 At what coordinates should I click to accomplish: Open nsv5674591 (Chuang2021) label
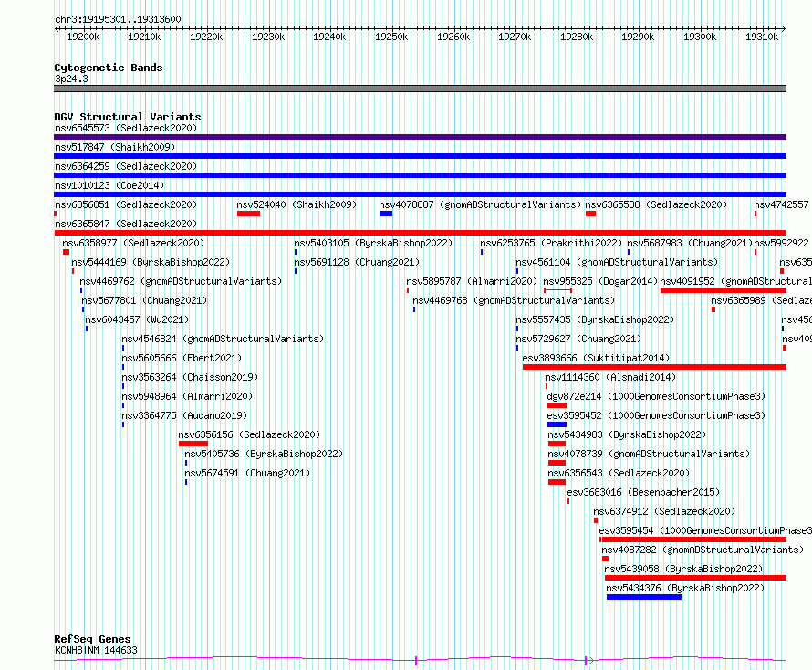point(247,473)
